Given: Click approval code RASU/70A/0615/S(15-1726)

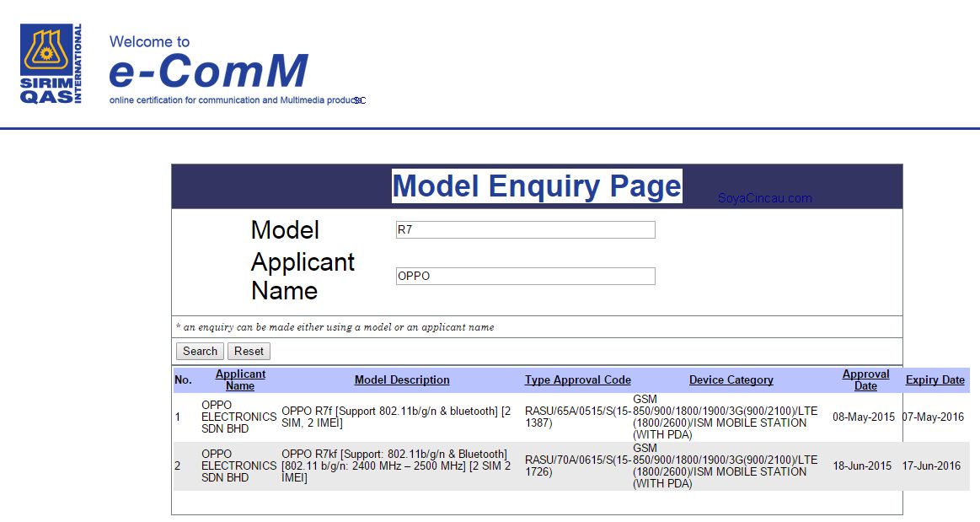Looking at the screenshot, I should pyautogui.click(x=577, y=465).
